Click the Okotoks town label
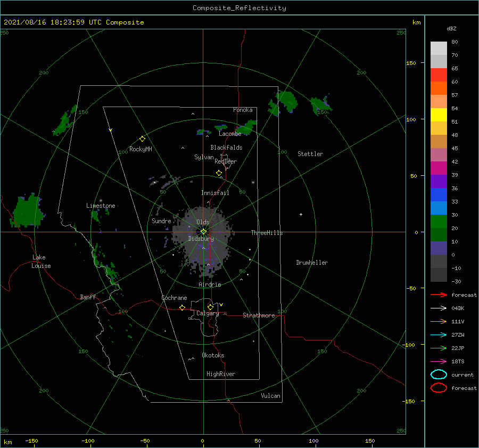Screen dimensions: 479x448 click(x=213, y=355)
